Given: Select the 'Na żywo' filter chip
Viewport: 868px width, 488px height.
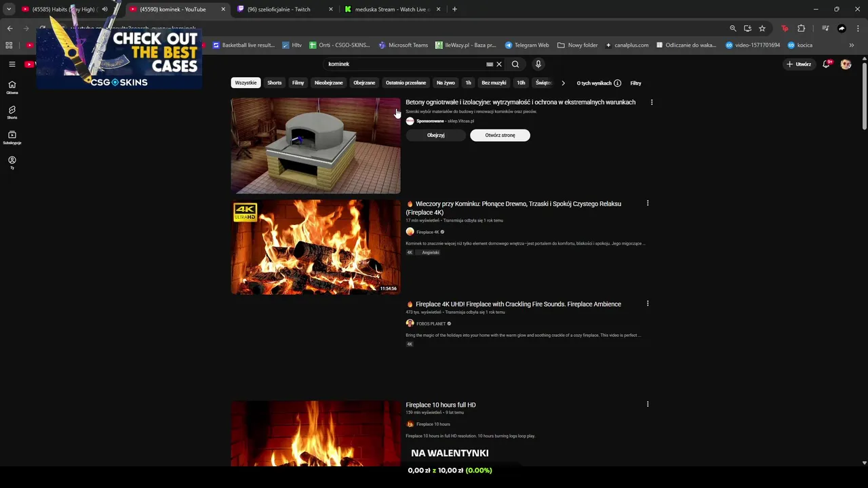Looking at the screenshot, I should point(446,83).
